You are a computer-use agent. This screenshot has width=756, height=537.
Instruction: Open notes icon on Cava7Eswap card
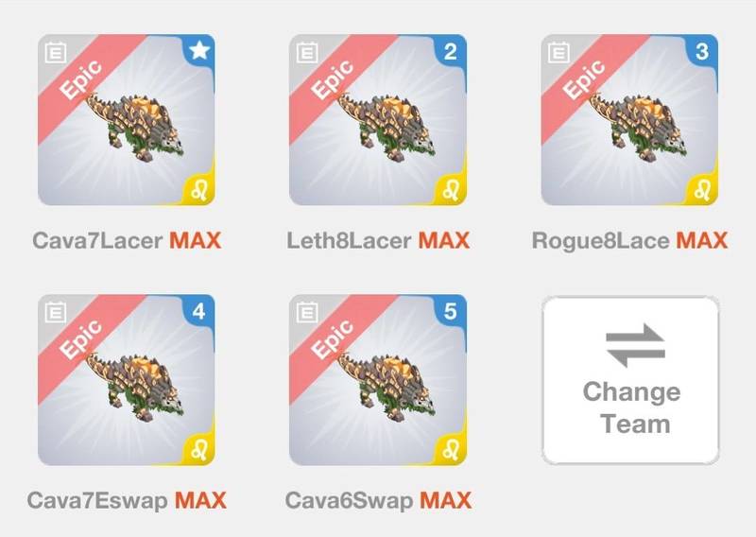point(56,313)
